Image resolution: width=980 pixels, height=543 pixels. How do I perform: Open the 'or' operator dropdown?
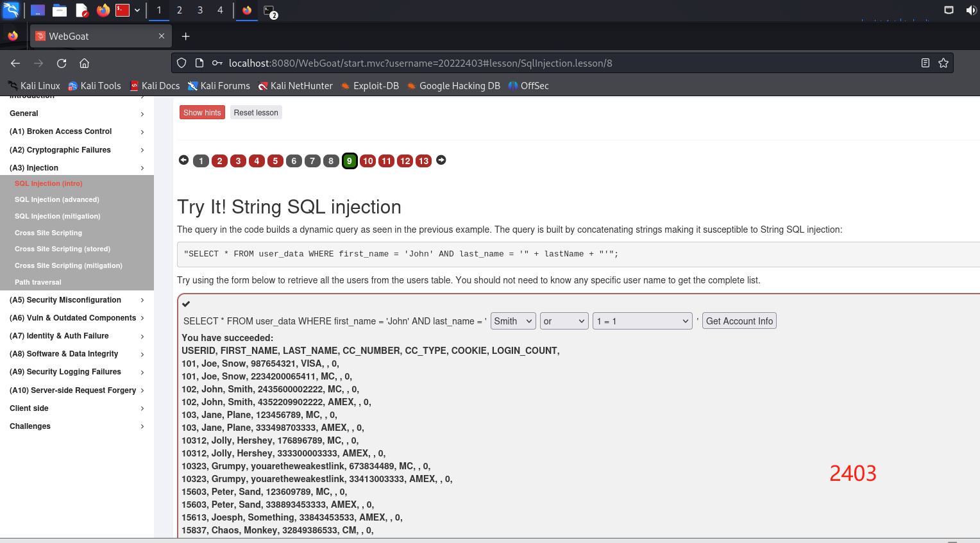click(x=564, y=321)
